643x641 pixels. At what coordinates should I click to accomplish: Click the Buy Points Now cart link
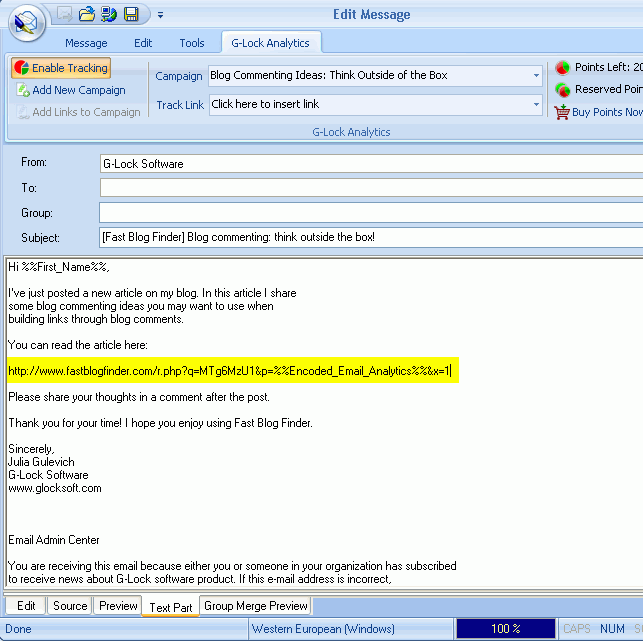pyautogui.click(x=599, y=112)
